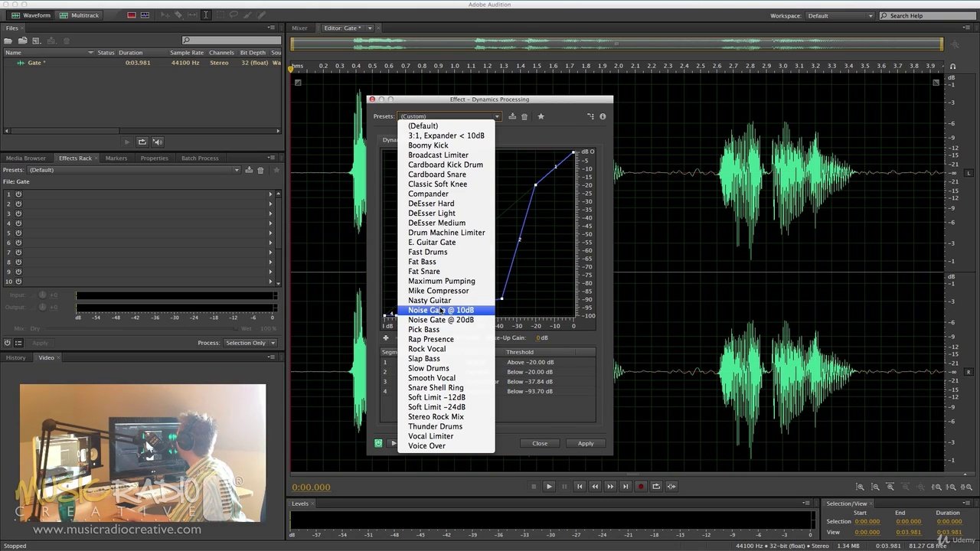
Task: Click the Fast Forward button
Action: point(610,486)
